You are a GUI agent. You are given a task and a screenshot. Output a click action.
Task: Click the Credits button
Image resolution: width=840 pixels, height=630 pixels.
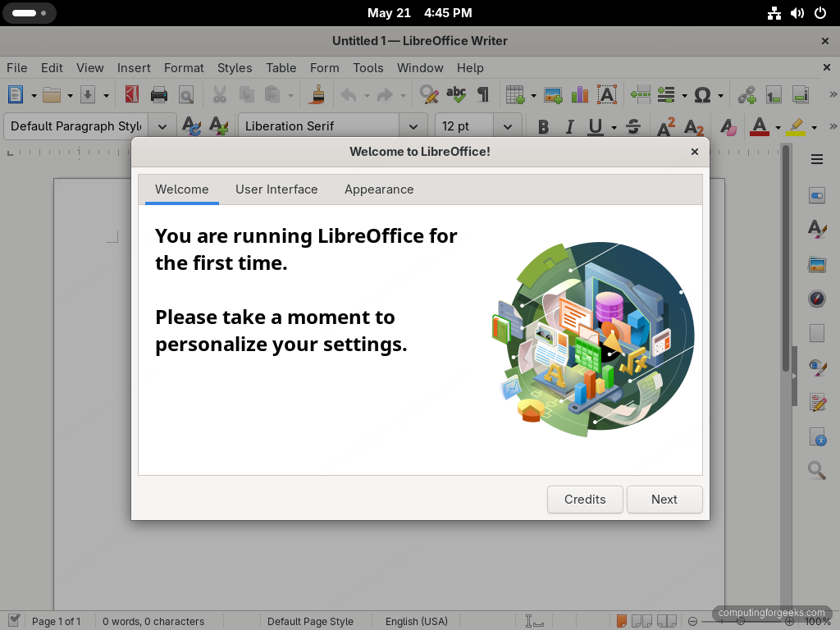coord(585,500)
